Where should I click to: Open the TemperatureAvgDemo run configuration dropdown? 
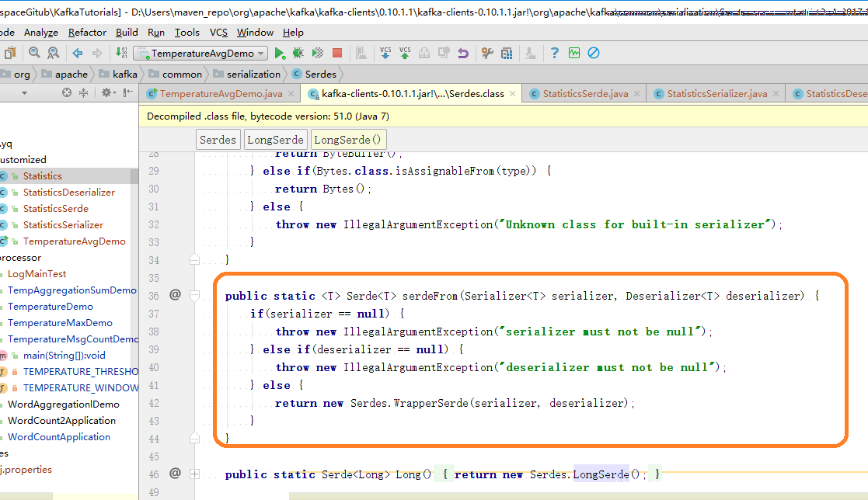(x=201, y=53)
